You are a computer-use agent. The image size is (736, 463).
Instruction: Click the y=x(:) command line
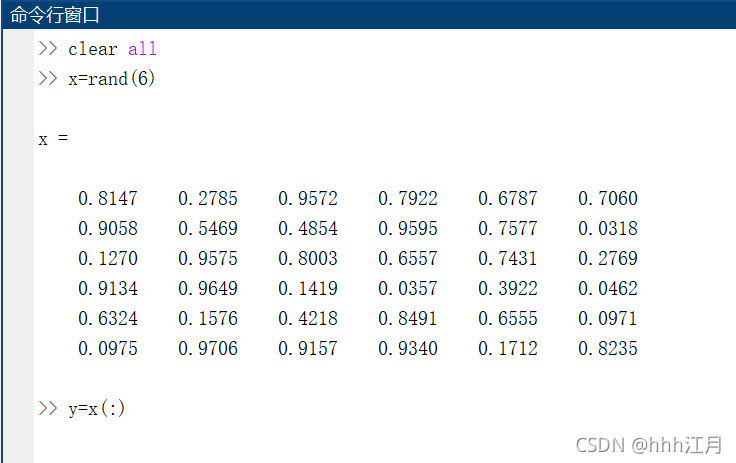(x=97, y=409)
